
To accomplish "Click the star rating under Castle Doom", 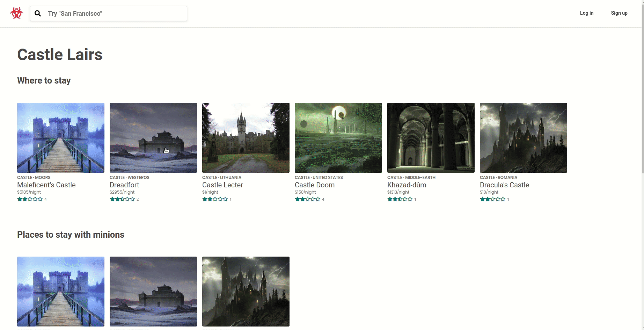I will [308, 199].
